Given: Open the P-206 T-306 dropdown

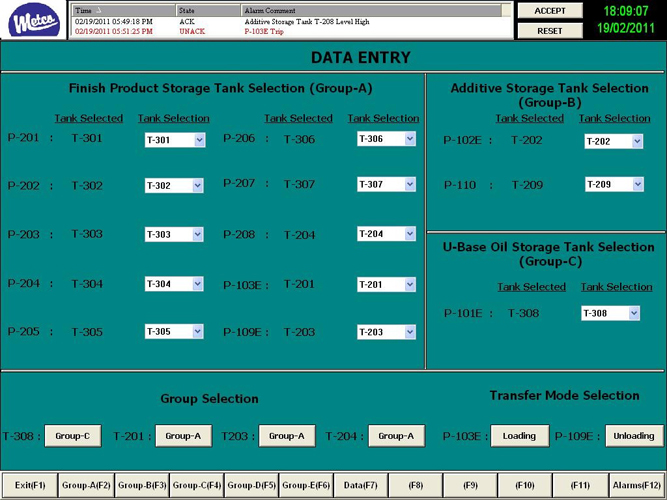Looking at the screenshot, I should tap(386, 139).
